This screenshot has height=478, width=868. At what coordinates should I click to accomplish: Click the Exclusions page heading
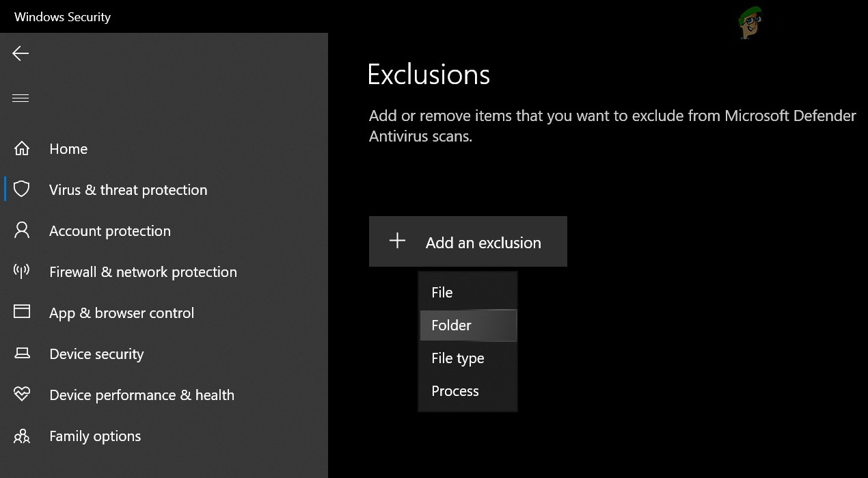coord(429,75)
